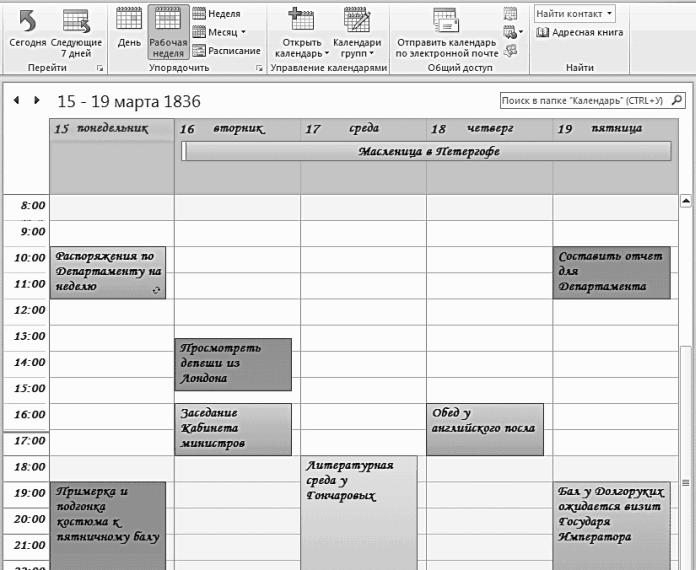Select Просмотреть депеши из Лондона

click(233, 364)
